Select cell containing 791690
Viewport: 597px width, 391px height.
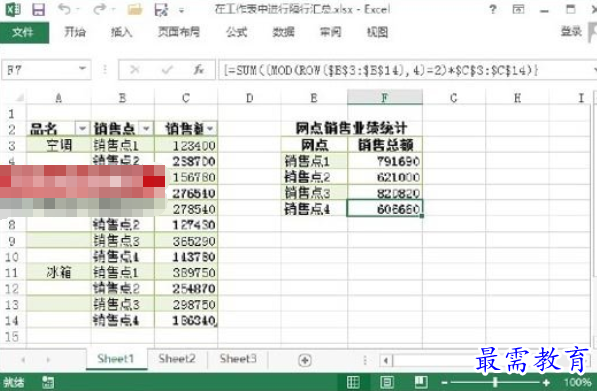pos(385,161)
